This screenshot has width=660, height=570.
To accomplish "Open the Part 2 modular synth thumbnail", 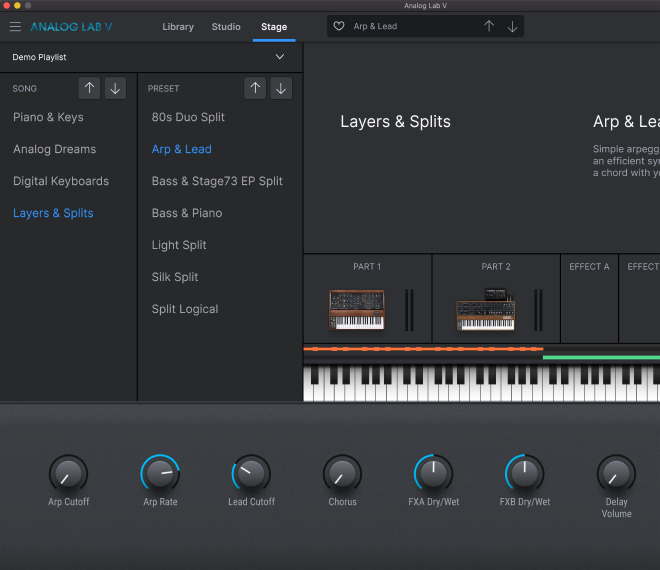I will pyautogui.click(x=485, y=309).
